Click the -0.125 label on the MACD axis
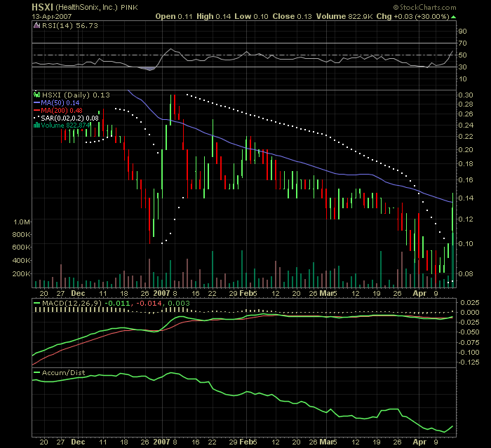Viewport: 491px width, 448px height. pos(469,362)
